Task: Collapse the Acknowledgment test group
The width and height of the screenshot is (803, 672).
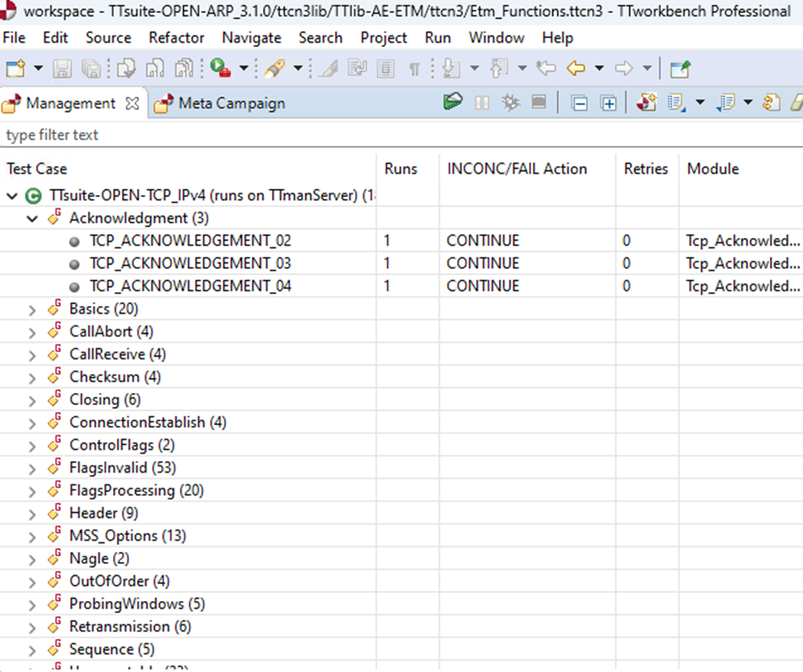Action: coord(33,219)
